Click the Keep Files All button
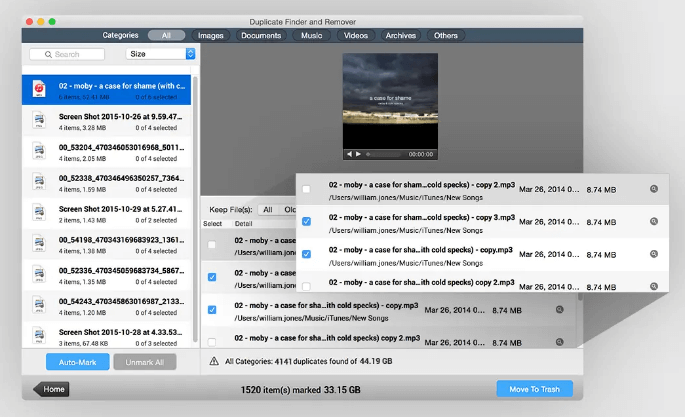 (267, 210)
